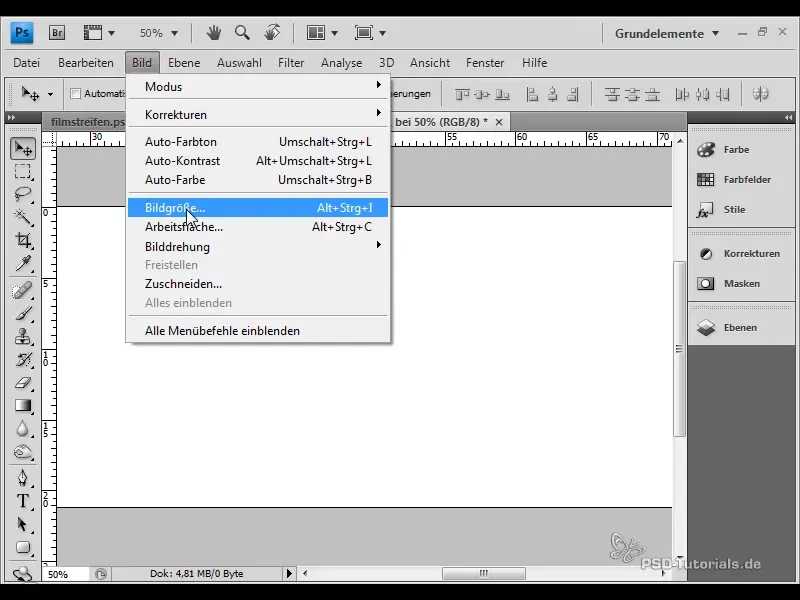Choose Auto-Farbton menu entry
Screen dimensions: 800x600
(x=258, y=142)
